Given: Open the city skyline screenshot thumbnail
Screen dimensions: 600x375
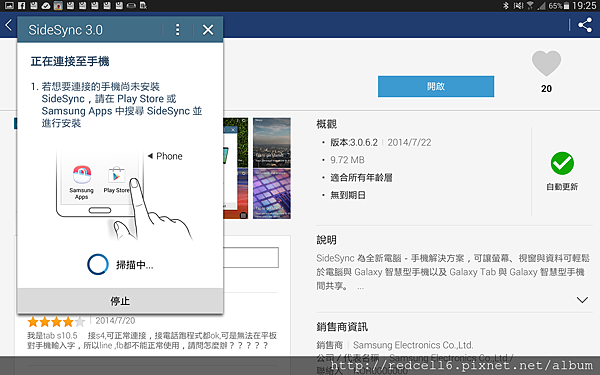Looking at the screenshot, I should click(272, 143).
